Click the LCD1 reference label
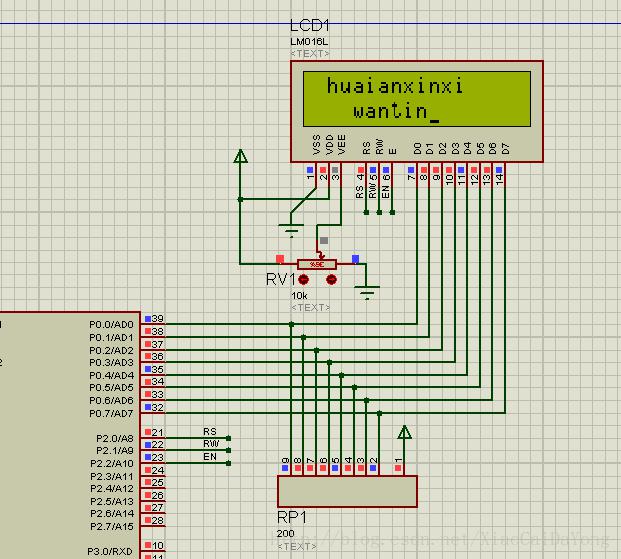The image size is (621, 559). [310, 26]
